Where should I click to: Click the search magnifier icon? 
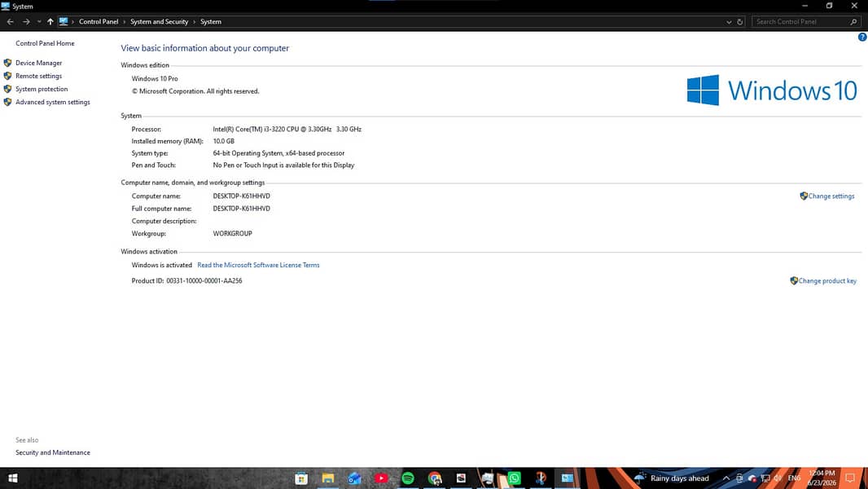pos(853,22)
